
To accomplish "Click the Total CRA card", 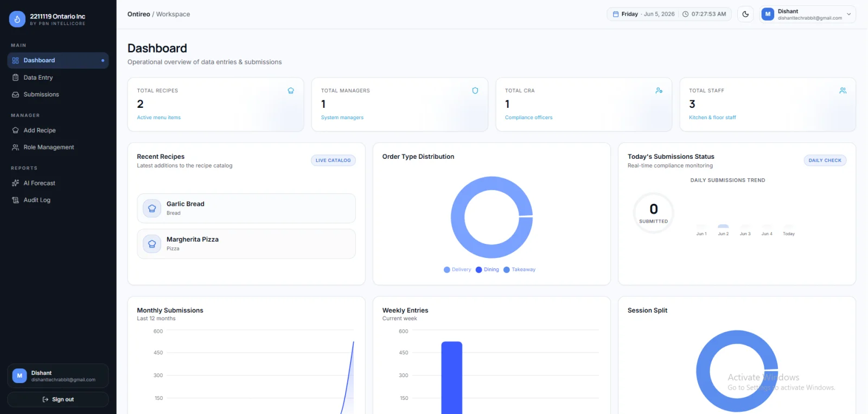I will (x=584, y=105).
